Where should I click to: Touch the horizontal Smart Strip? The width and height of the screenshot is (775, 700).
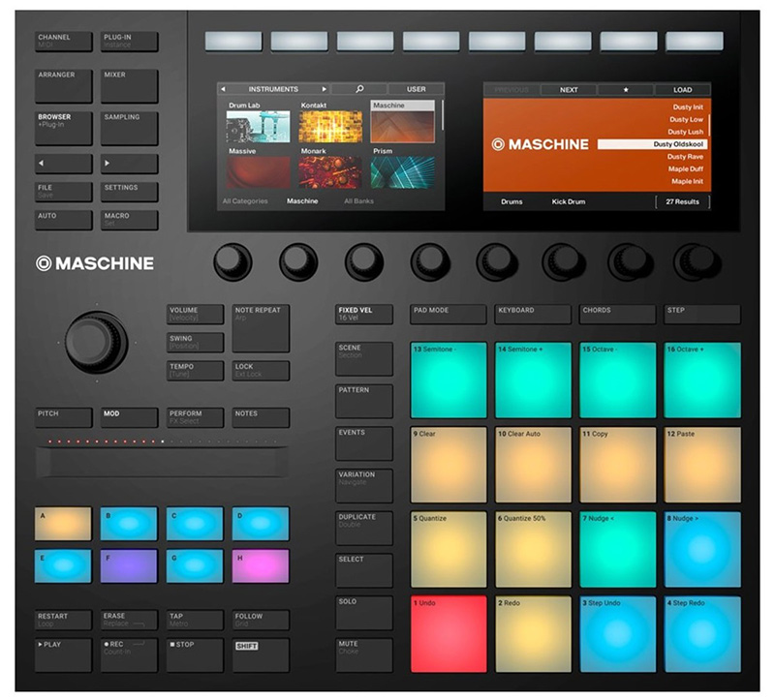tap(162, 463)
